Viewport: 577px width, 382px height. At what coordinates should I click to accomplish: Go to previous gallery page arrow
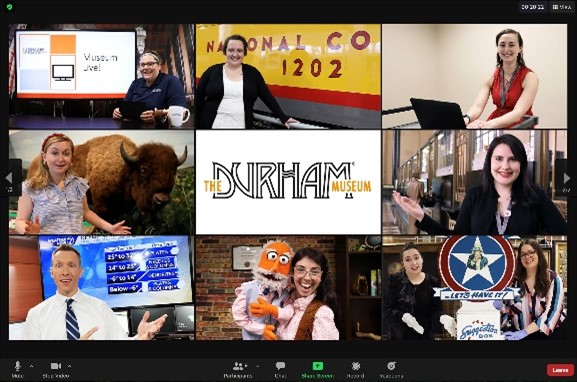coord(9,179)
